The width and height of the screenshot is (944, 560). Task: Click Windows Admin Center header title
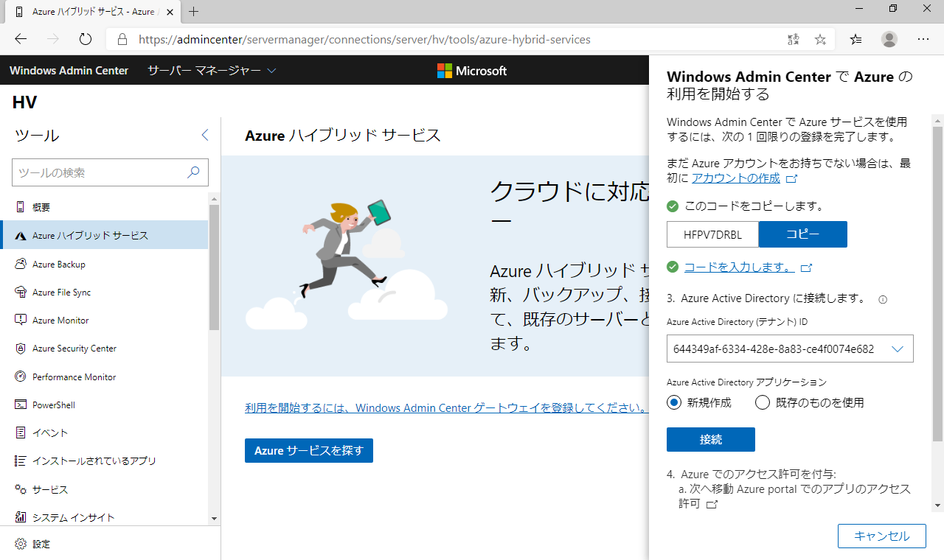(69, 71)
